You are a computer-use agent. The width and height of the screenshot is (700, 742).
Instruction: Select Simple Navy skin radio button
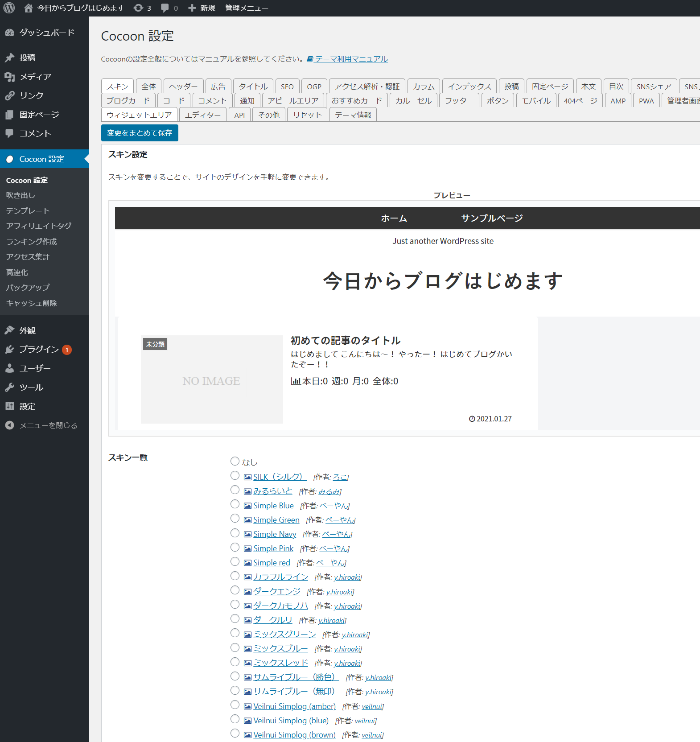point(235,533)
